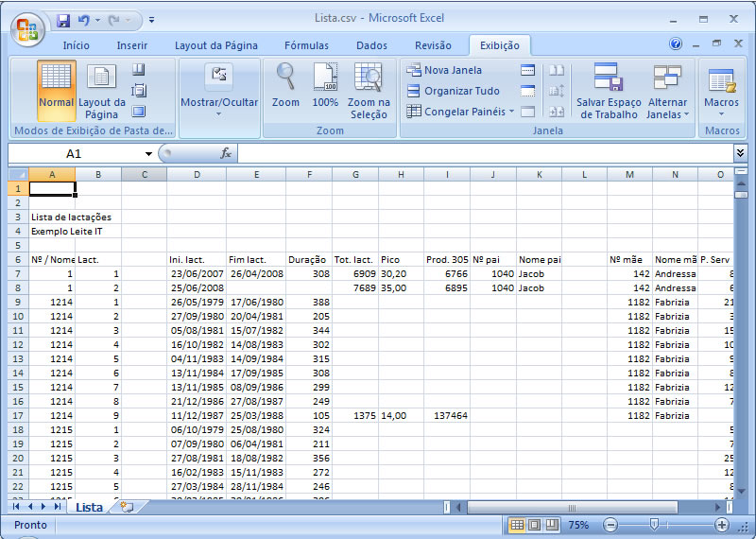Open the Macros dropdown
Viewport: 756px width, 539px height.
click(x=721, y=90)
